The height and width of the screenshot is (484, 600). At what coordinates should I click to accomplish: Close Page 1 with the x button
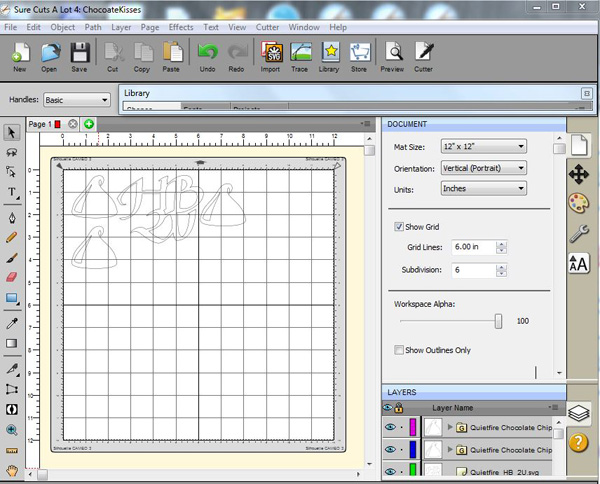(72, 124)
